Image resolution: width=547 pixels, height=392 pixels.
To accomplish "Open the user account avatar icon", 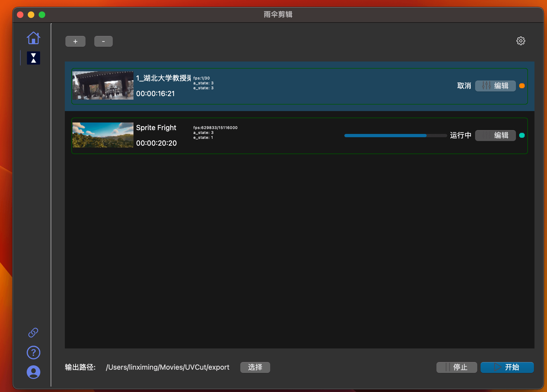I will tap(34, 372).
